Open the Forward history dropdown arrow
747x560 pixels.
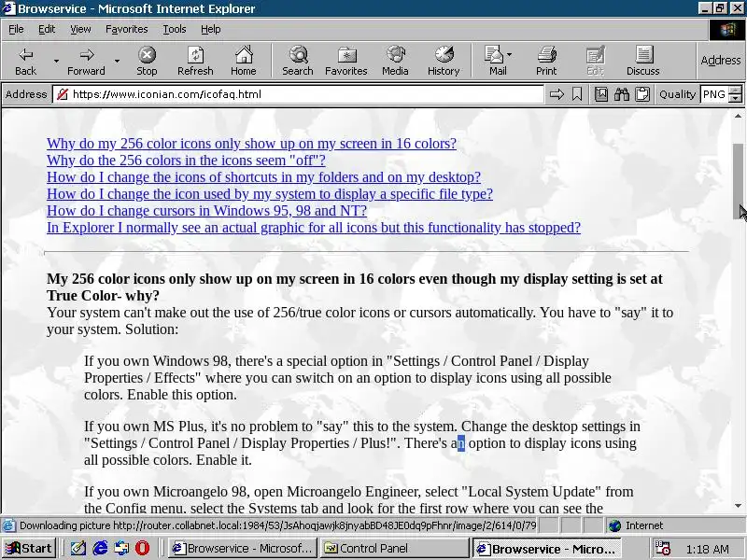(117, 61)
